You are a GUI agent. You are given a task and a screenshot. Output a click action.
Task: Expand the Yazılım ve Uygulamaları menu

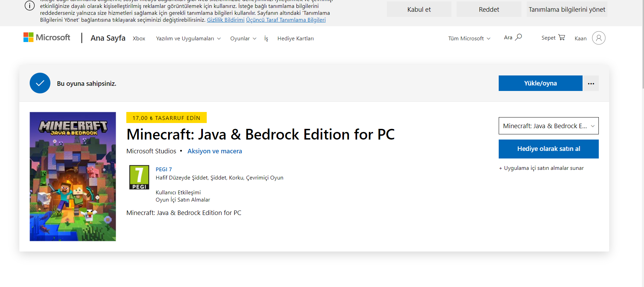click(x=188, y=39)
